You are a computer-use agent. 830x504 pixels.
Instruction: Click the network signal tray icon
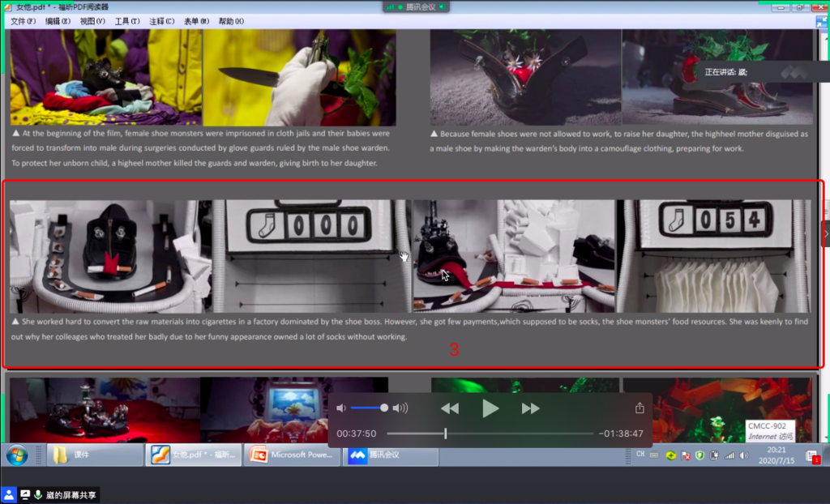click(x=729, y=455)
